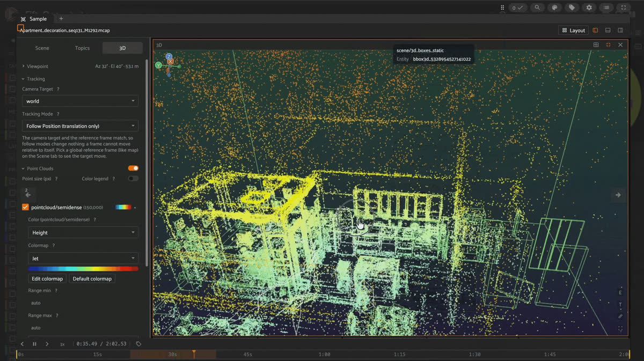Open the Layout menu
644x361 pixels.
tap(574, 31)
